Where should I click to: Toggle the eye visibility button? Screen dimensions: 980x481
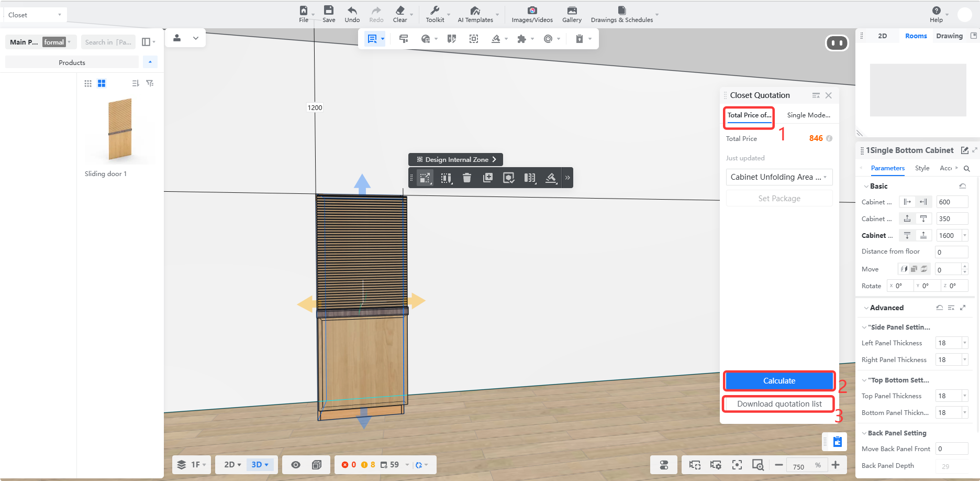[296, 465]
